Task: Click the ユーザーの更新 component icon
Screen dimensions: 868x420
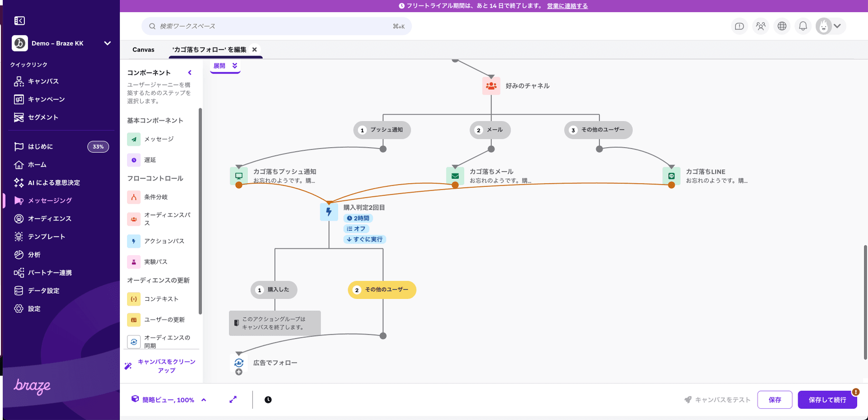Action: [x=134, y=319]
